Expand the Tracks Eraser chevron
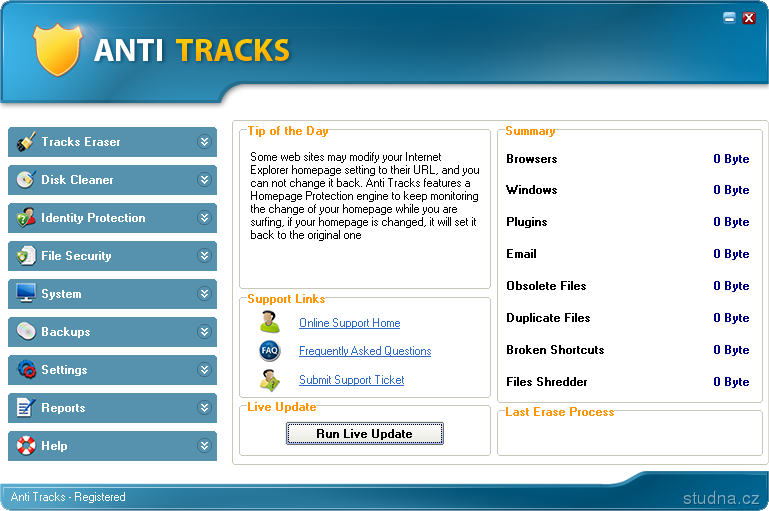Image resolution: width=769 pixels, height=511 pixels. (x=204, y=142)
